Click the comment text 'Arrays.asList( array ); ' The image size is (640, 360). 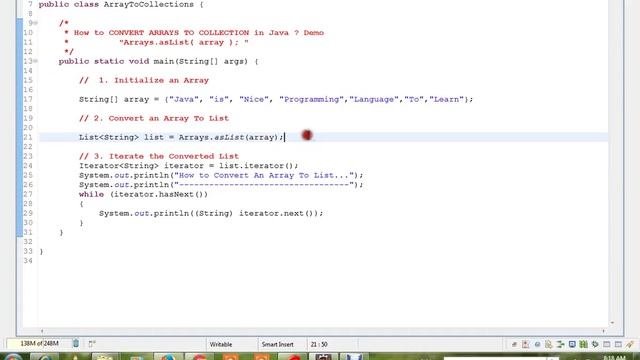click(x=184, y=42)
